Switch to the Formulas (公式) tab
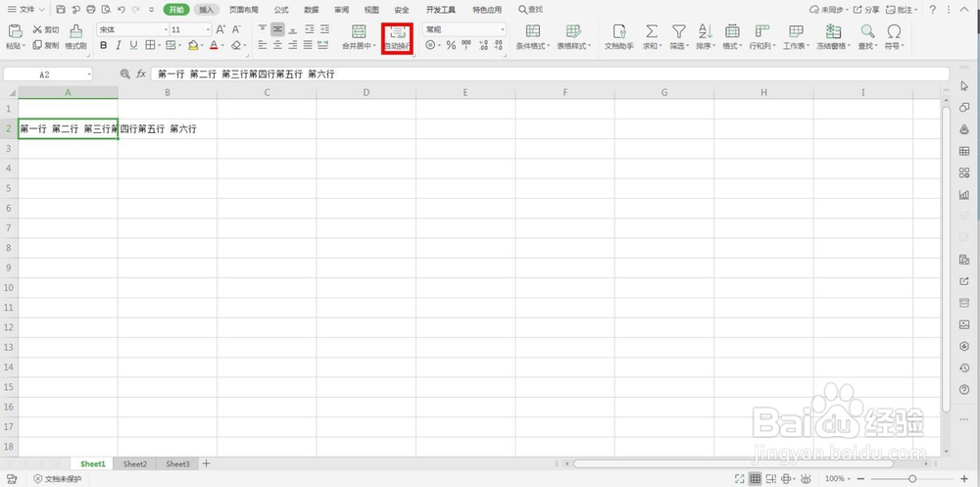The image size is (980, 487). coord(280,10)
